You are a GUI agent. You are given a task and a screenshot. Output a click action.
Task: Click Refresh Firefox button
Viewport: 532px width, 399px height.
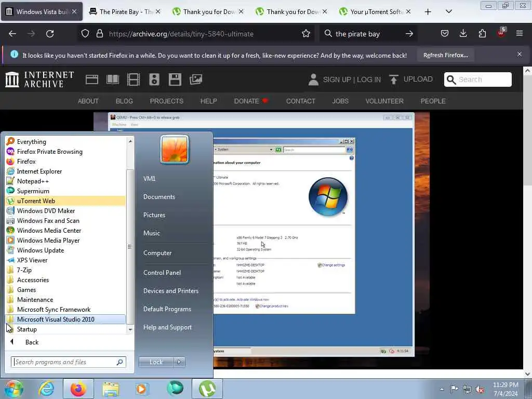pyautogui.click(x=445, y=55)
